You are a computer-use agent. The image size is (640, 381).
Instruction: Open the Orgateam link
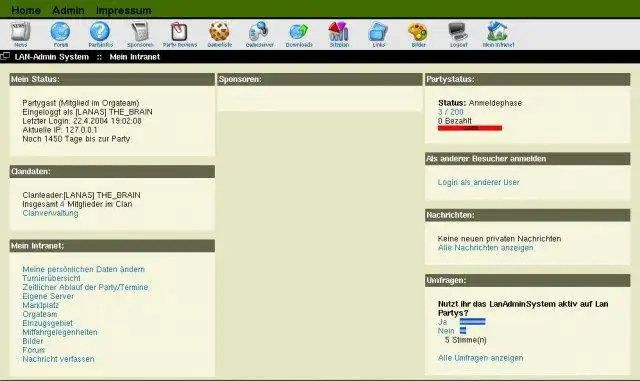[x=40, y=314]
